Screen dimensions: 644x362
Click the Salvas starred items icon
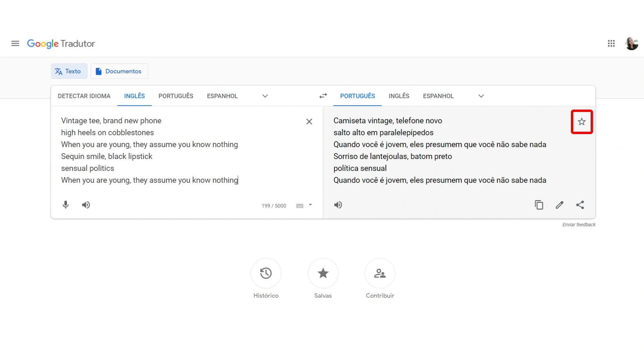click(323, 273)
